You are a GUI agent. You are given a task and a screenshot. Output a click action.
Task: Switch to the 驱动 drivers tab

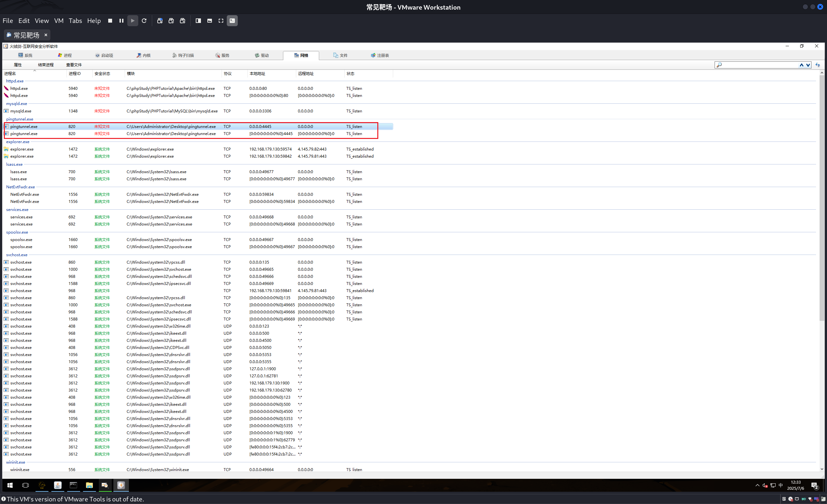pyautogui.click(x=262, y=55)
